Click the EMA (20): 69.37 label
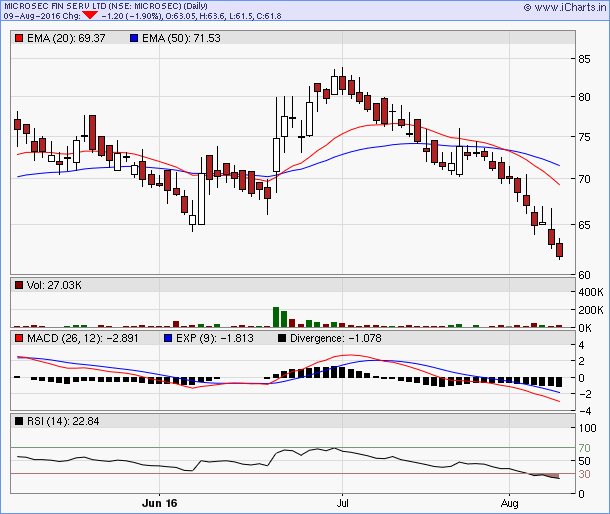 [66, 38]
